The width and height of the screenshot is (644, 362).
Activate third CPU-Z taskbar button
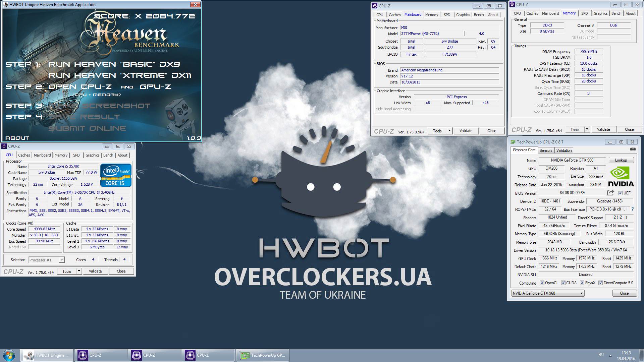(208, 355)
